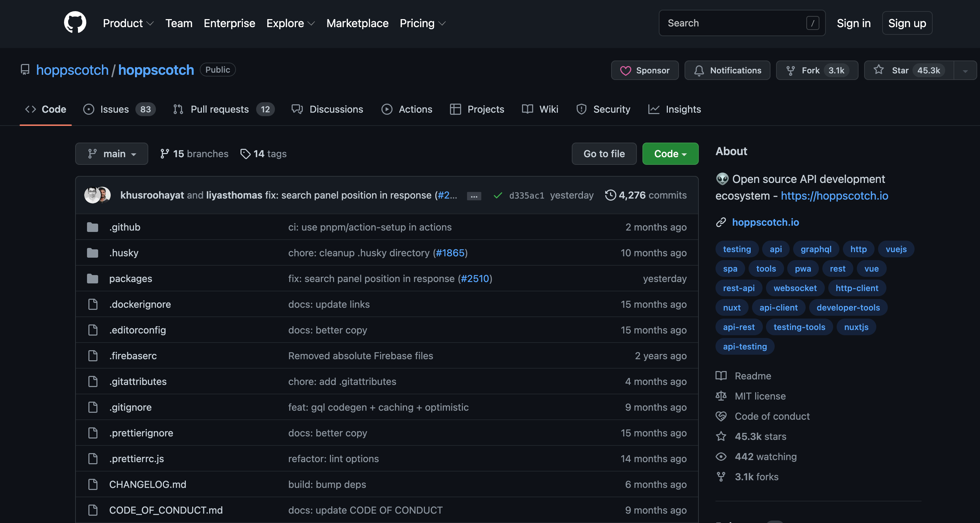The height and width of the screenshot is (523, 980).
Task: Open the graphql topic tag
Action: (x=816, y=249)
